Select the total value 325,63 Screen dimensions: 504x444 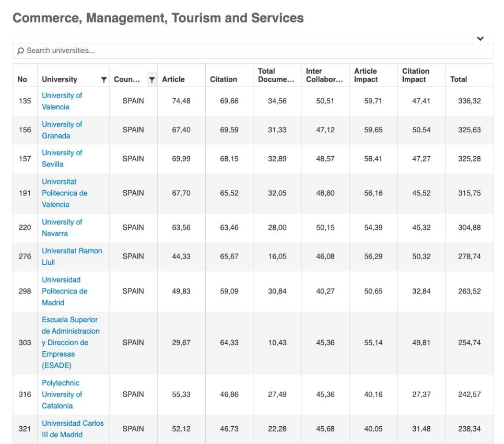pyautogui.click(x=470, y=130)
